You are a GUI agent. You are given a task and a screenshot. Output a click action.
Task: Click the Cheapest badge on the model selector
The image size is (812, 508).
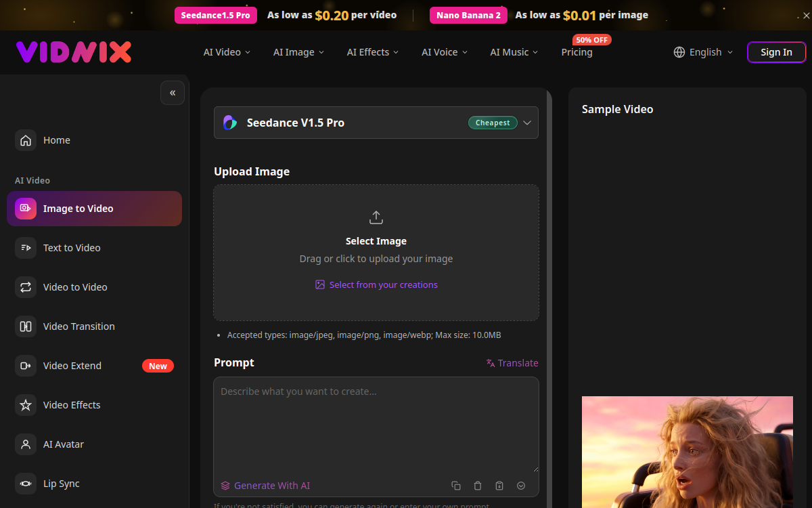pos(493,123)
